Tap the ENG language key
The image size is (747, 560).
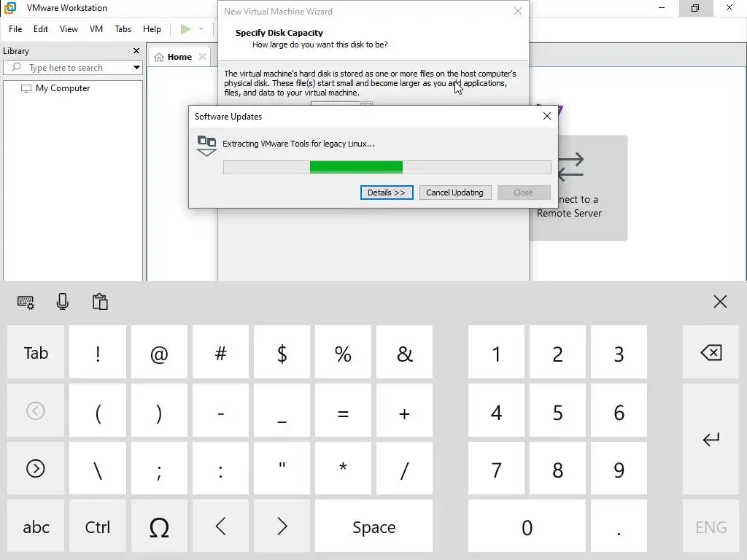point(711,526)
